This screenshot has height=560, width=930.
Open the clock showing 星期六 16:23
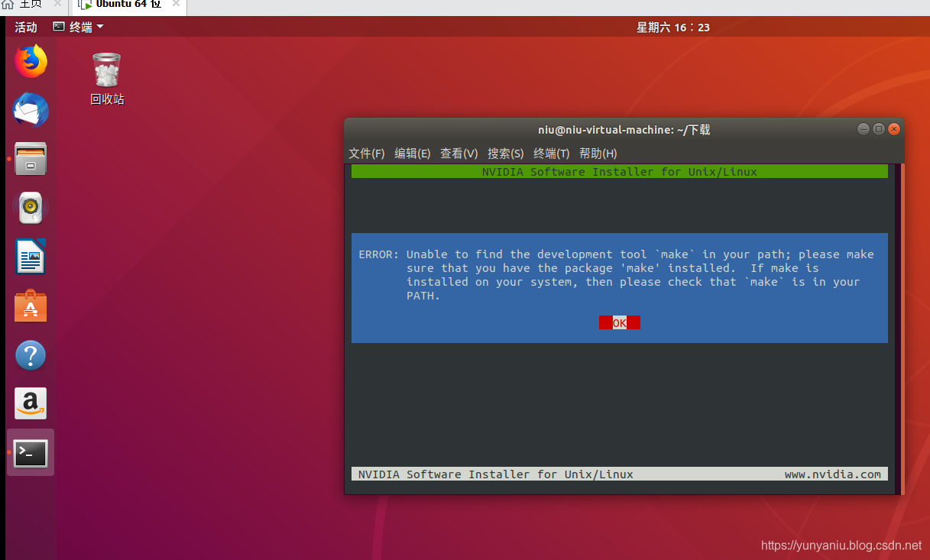[x=673, y=28]
